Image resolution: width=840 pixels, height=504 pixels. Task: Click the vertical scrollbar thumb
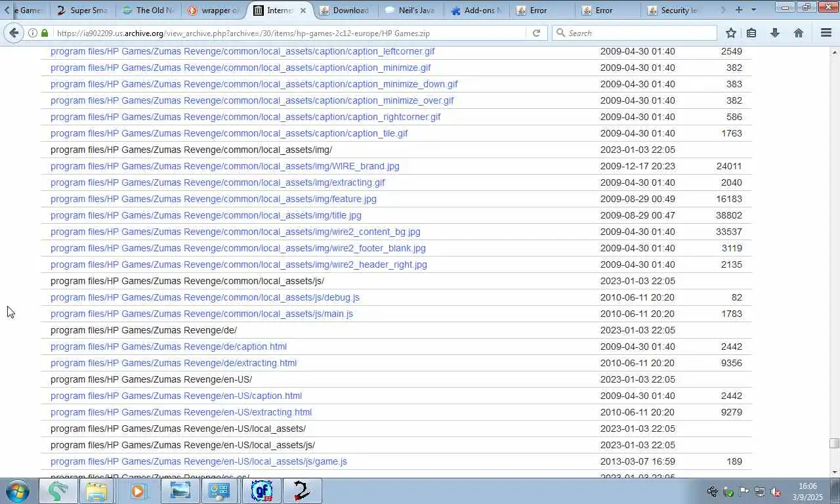834,444
